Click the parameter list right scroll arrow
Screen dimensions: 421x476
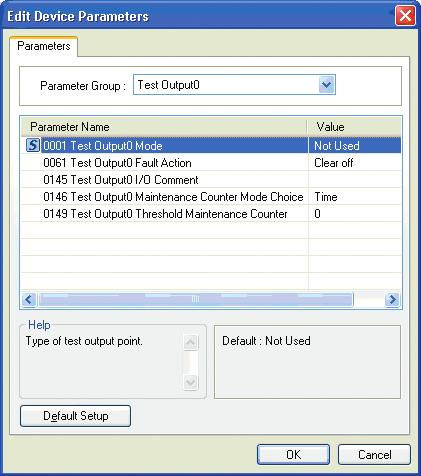(392, 299)
